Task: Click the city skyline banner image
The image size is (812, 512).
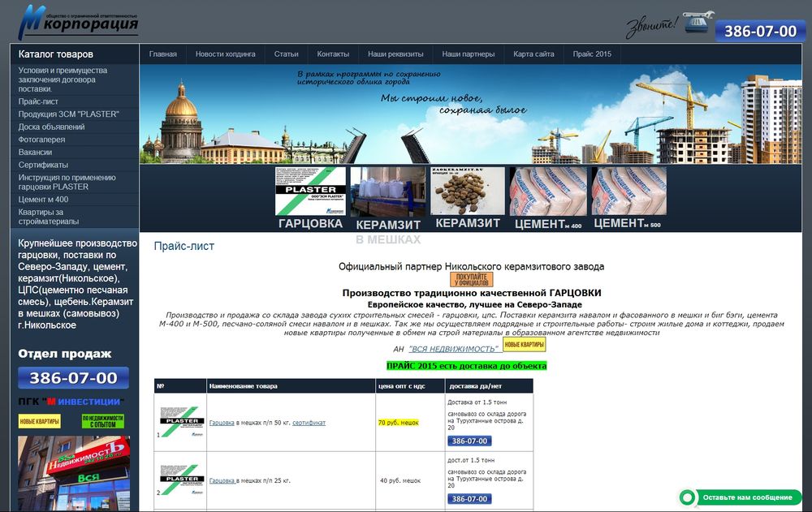Action: (x=470, y=114)
